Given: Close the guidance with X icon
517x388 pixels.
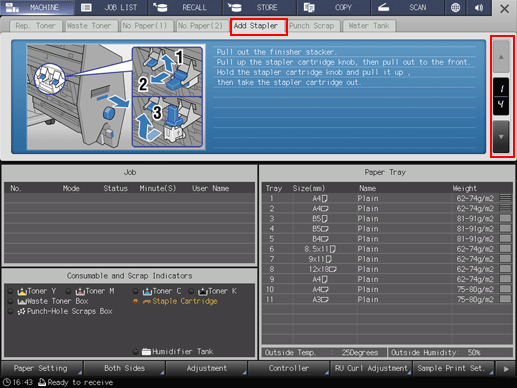Looking at the screenshot, I should click(x=504, y=9).
